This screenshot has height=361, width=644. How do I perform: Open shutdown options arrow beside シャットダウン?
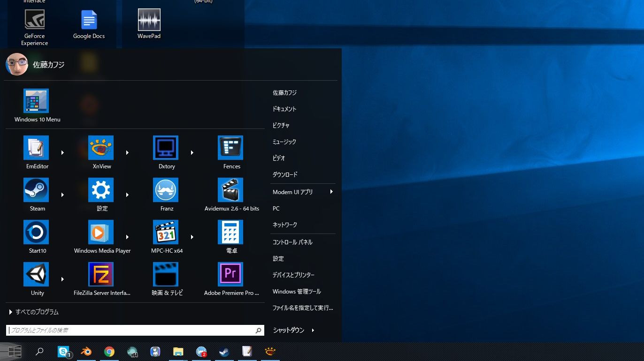313,330
